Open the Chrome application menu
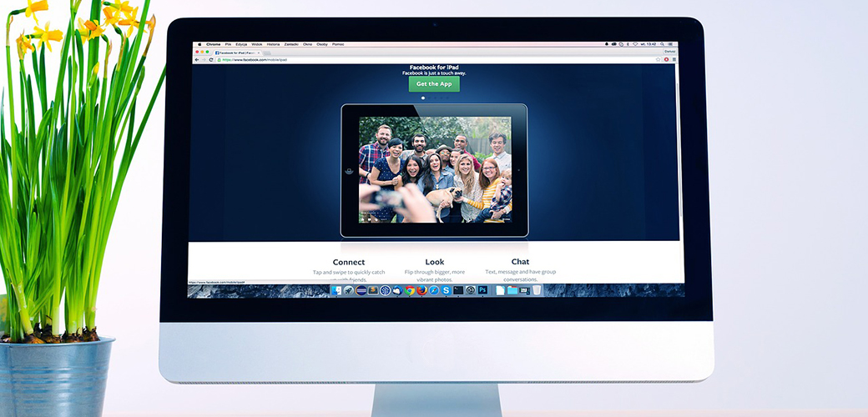868x417 pixels. [x=213, y=44]
